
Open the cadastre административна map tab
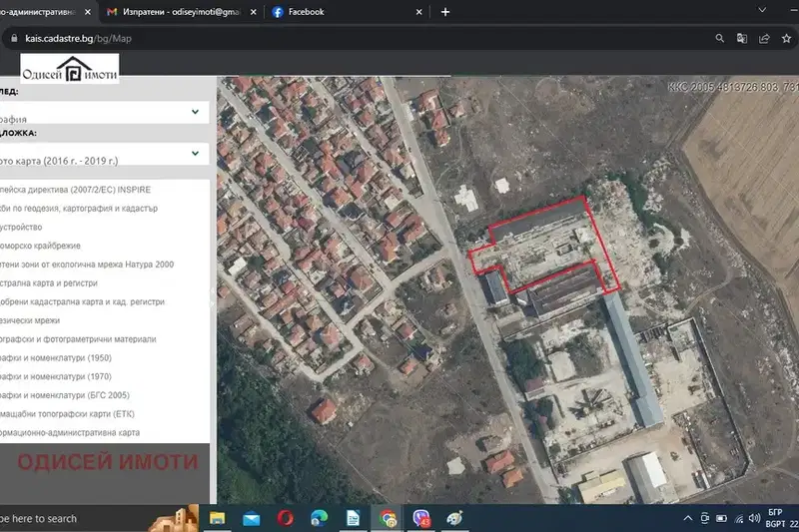[38, 12]
